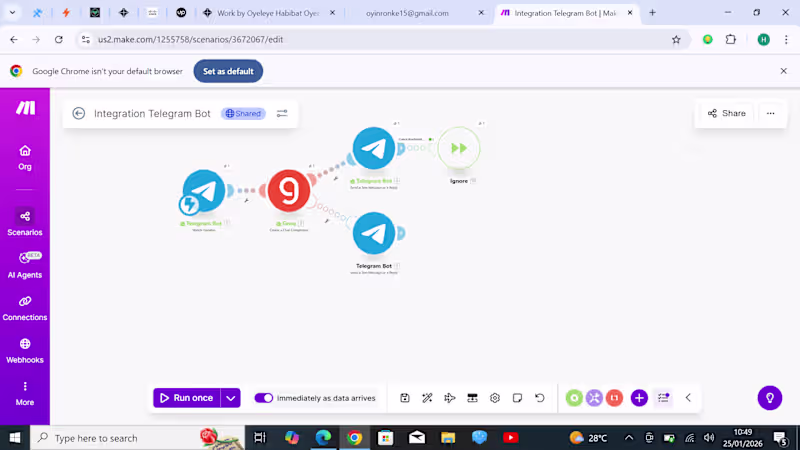Show hidden system tray icons
Viewport: 800px width, 450px height.
click(x=629, y=438)
